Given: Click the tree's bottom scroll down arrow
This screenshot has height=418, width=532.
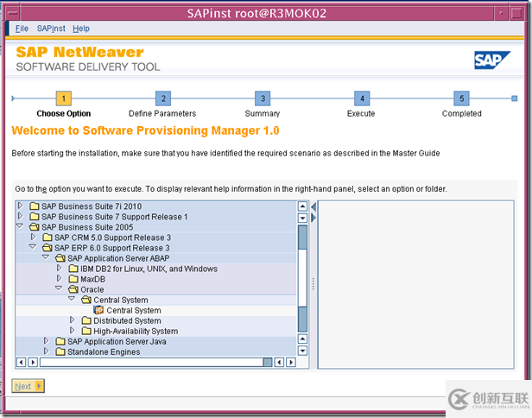Looking at the screenshot, I should pos(302,350).
